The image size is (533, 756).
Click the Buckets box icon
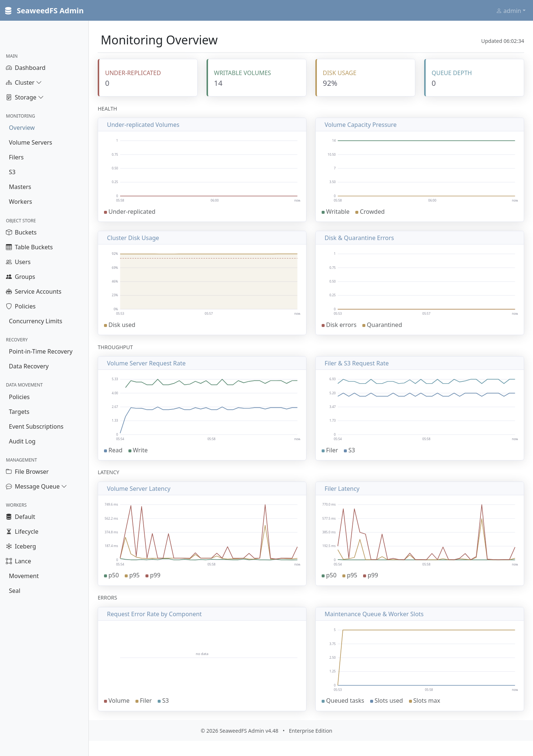click(9, 232)
